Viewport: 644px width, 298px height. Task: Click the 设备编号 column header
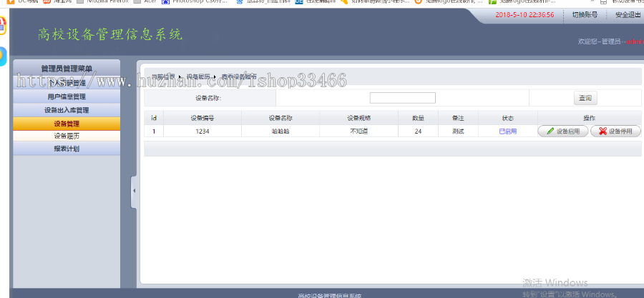202,118
